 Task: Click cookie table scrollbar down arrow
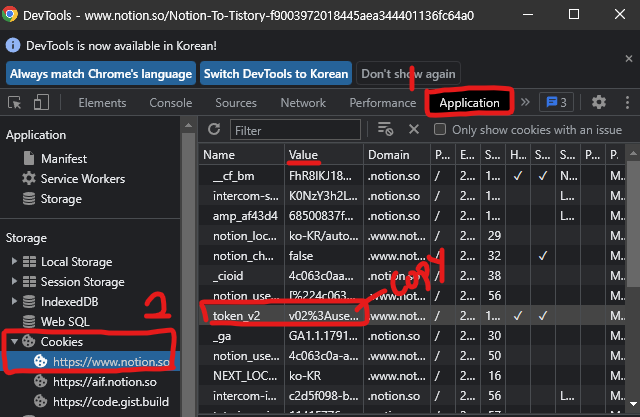(x=633, y=404)
